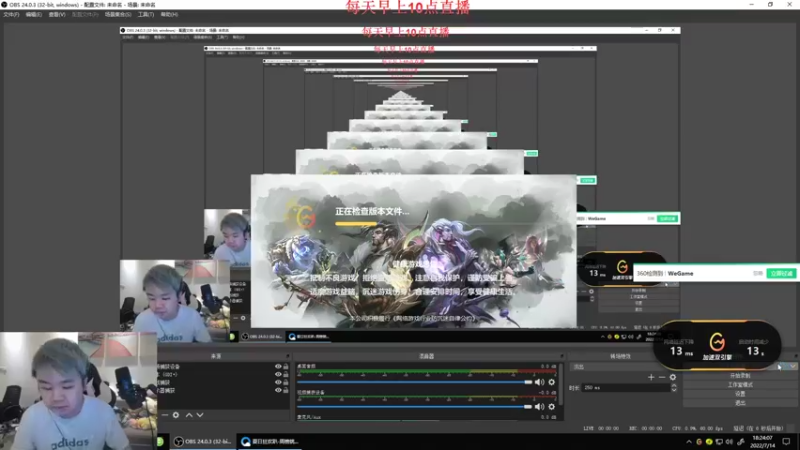The image size is (800, 450).
Task: Switch to OBS 24.0.3 taskbar button
Action: pos(203,441)
